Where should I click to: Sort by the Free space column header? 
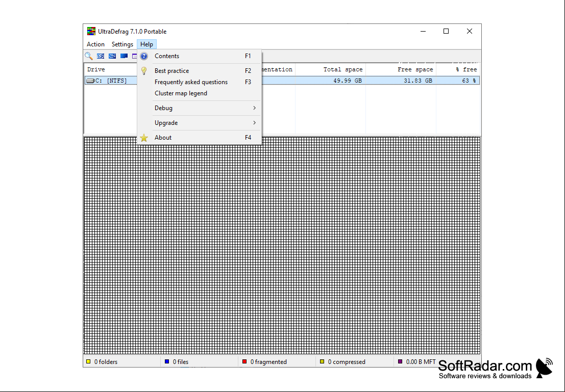pos(401,69)
